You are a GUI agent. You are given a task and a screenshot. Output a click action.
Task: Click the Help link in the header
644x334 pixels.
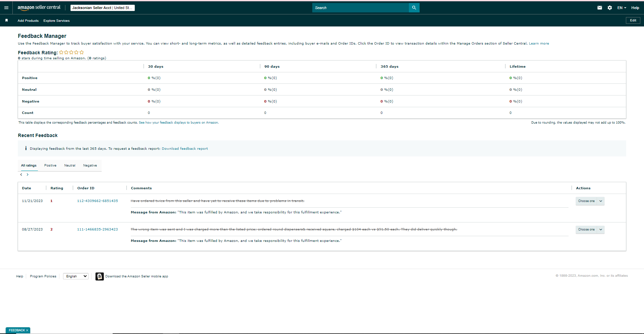point(635,8)
